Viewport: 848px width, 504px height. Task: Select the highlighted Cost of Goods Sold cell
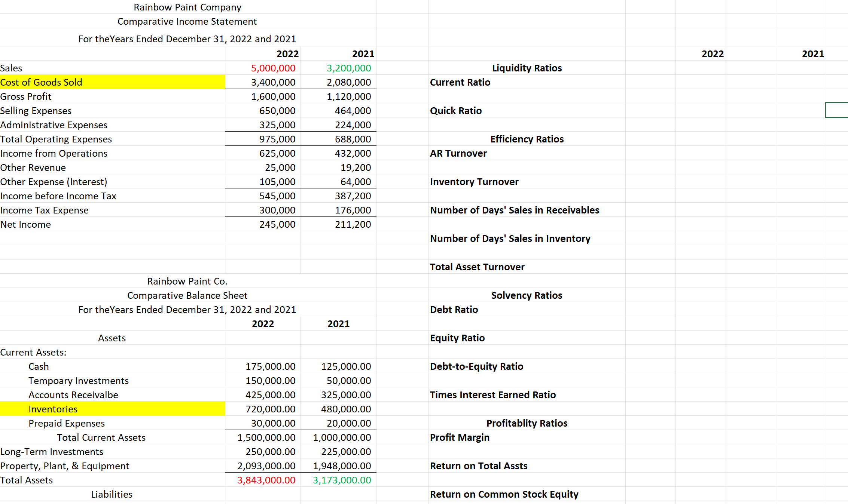pos(41,82)
